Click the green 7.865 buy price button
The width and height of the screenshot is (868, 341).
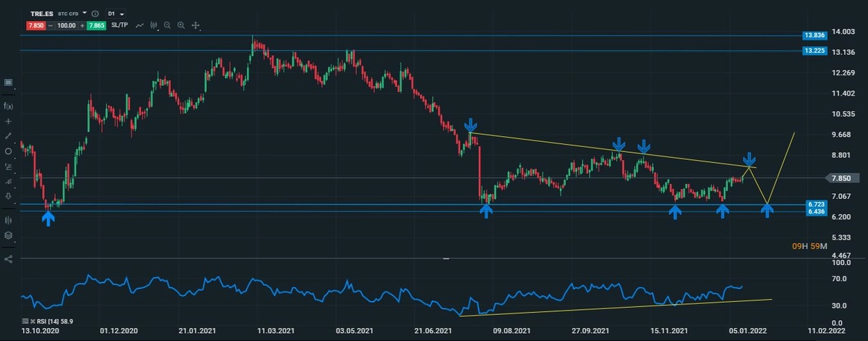pyautogui.click(x=95, y=25)
